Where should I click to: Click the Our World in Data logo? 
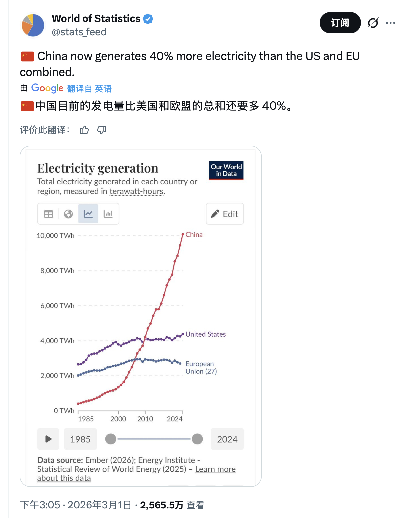(x=226, y=170)
